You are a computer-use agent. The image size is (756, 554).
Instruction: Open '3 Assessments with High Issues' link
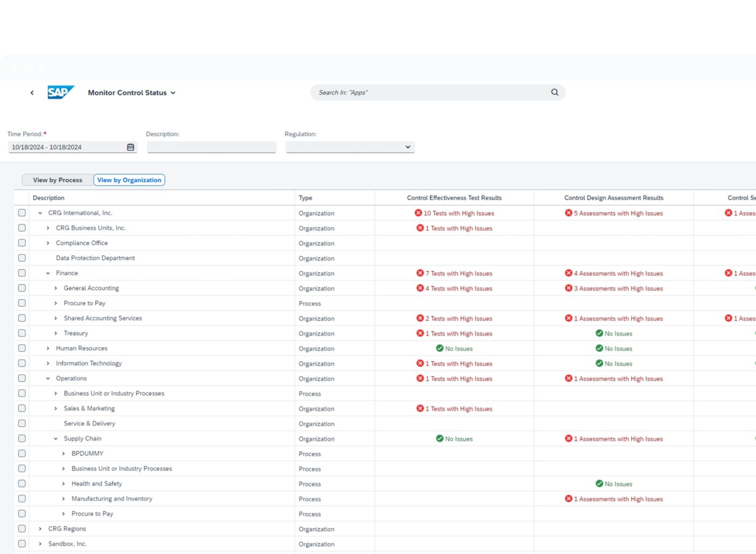[618, 289]
